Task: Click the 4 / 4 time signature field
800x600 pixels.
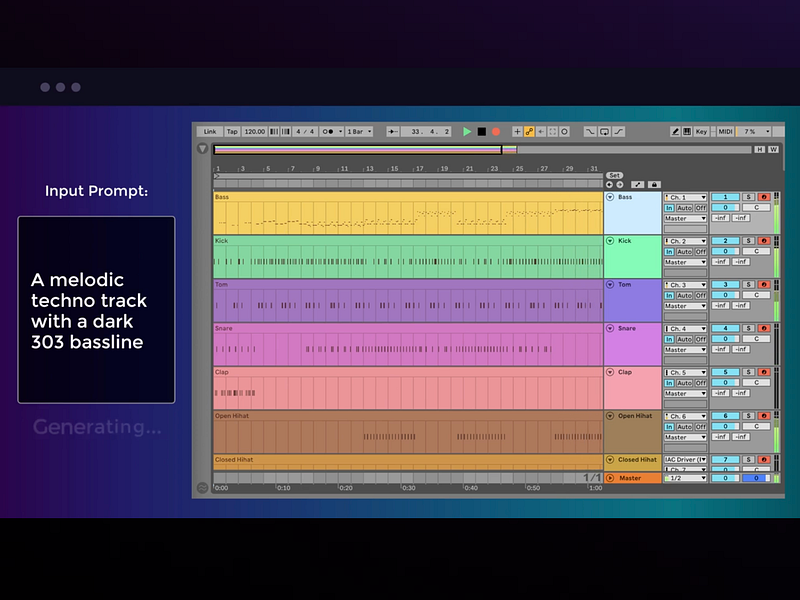Action: [305, 132]
